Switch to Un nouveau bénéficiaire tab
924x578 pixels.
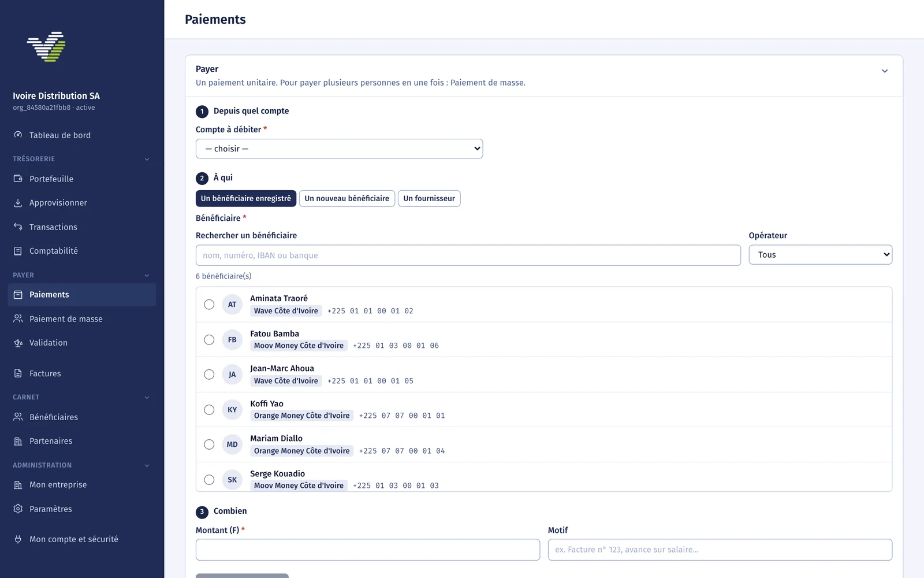(x=347, y=198)
